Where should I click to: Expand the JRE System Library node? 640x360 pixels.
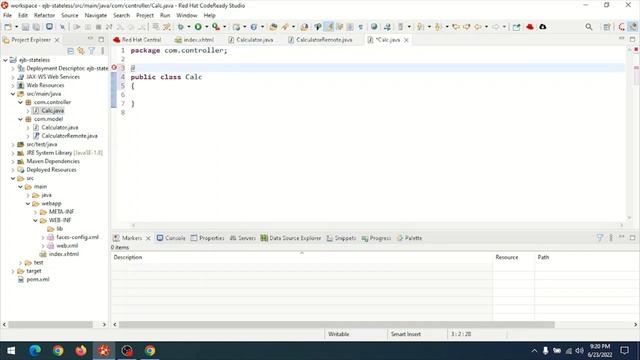13,153
